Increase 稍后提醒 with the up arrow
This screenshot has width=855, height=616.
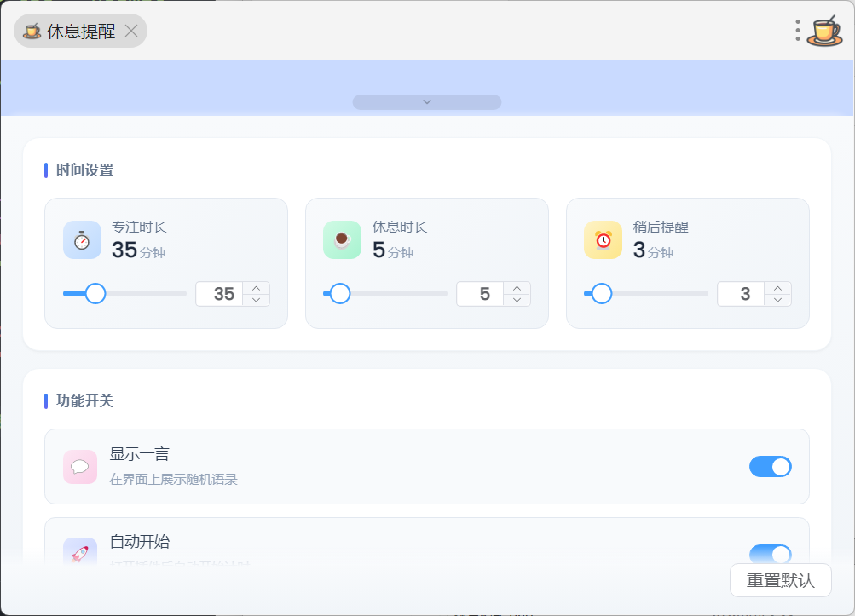point(777,288)
